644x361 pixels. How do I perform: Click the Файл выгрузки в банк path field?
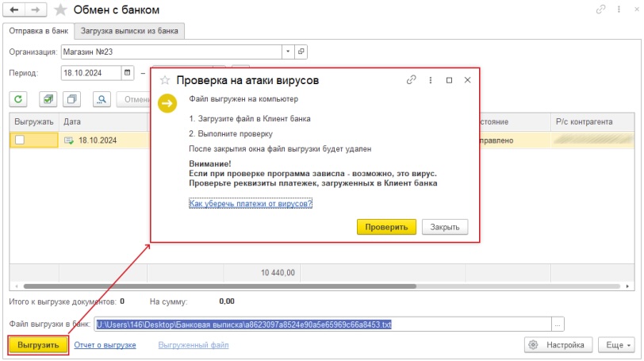coord(323,325)
